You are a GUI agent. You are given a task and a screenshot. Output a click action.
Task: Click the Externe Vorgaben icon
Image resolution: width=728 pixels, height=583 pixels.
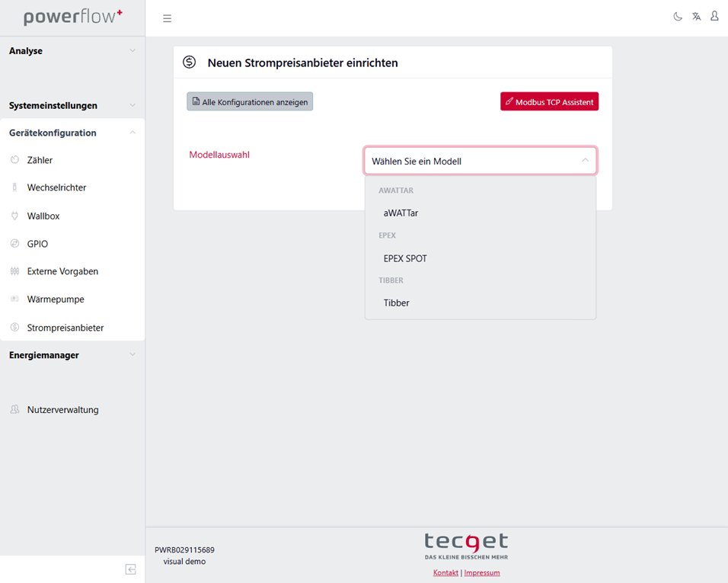click(x=15, y=271)
